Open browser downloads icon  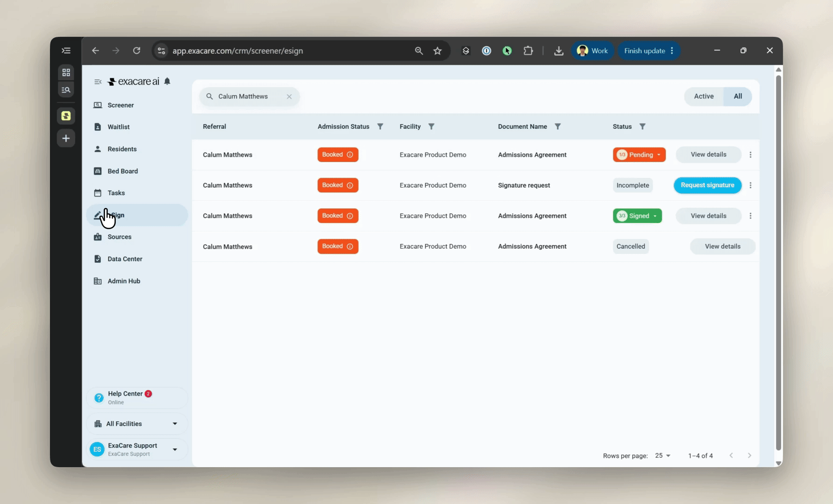pyautogui.click(x=558, y=51)
